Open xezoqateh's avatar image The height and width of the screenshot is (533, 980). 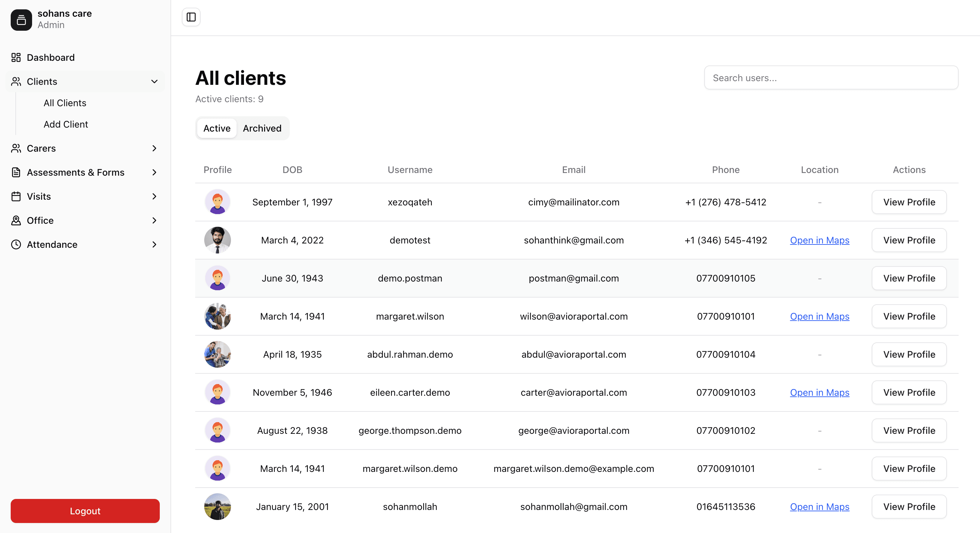tap(218, 202)
